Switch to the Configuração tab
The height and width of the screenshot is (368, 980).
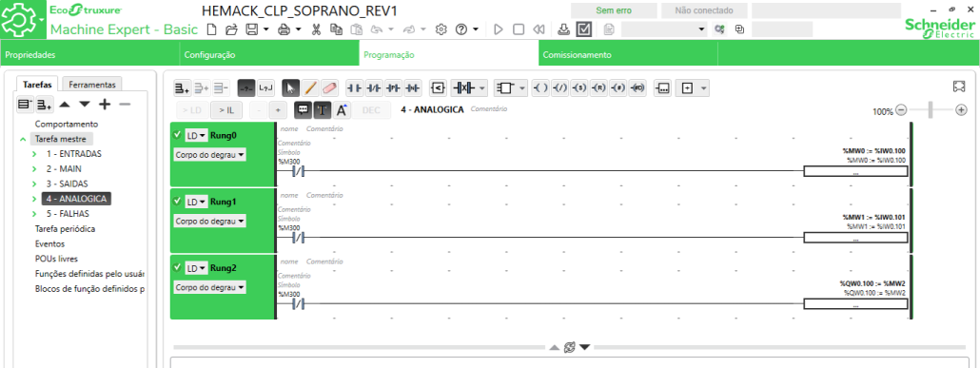tap(268, 55)
